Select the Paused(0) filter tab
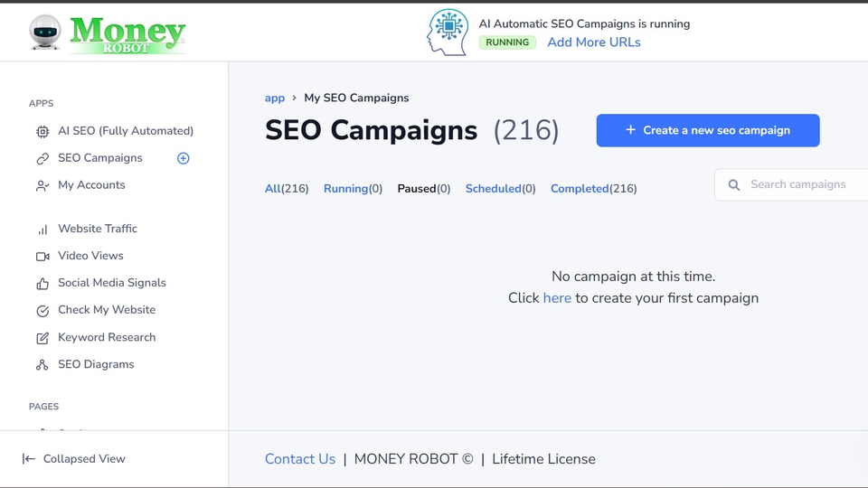The height and width of the screenshot is (488, 868). [x=424, y=189]
